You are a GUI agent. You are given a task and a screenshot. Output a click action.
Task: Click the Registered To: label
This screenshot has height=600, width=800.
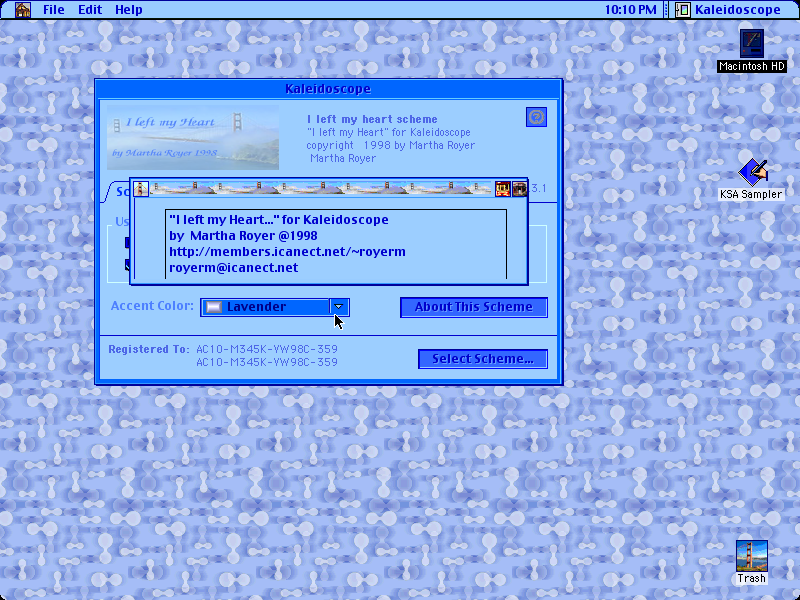(x=149, y=349)
